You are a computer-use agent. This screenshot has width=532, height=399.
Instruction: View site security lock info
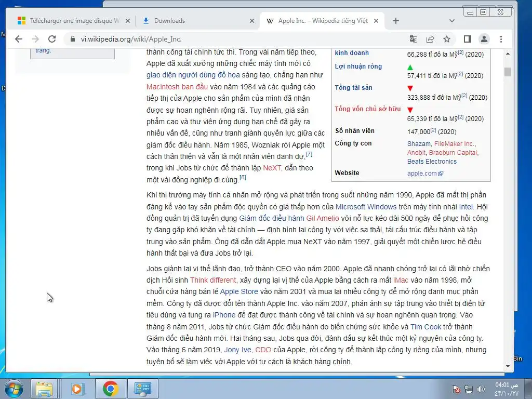72,39
